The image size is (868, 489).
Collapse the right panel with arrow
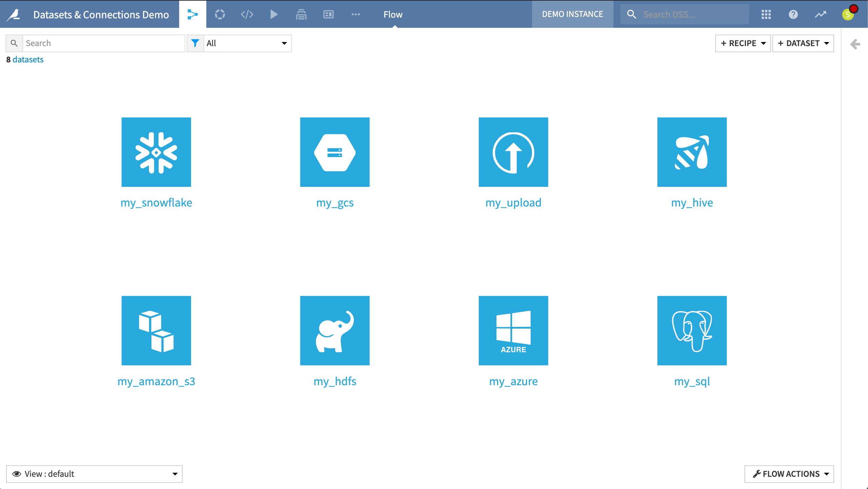pyautogui.click(x=855, y=44)
